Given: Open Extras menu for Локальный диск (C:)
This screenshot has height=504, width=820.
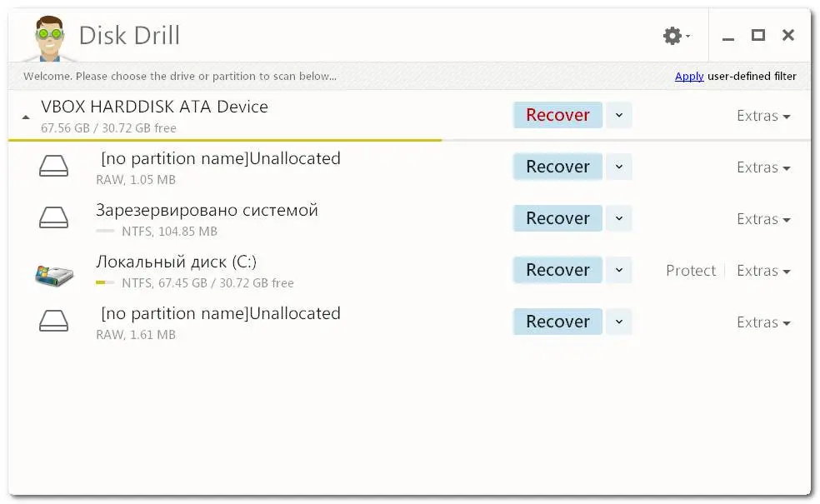Looking at the screenshot, I should point(763,270).
